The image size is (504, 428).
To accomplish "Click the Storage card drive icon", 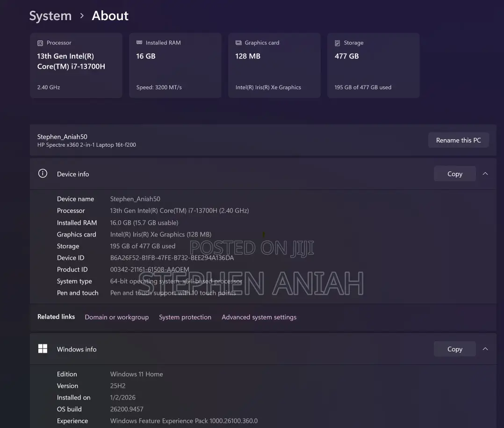I will (x=337, y=43).
